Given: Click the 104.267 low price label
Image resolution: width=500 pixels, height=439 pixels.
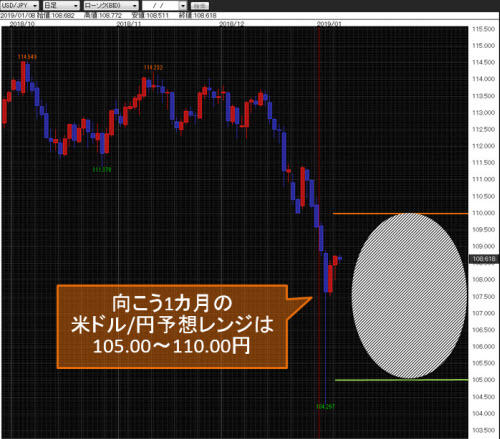Looking at the screenshot, I should [x=325, y=406].
